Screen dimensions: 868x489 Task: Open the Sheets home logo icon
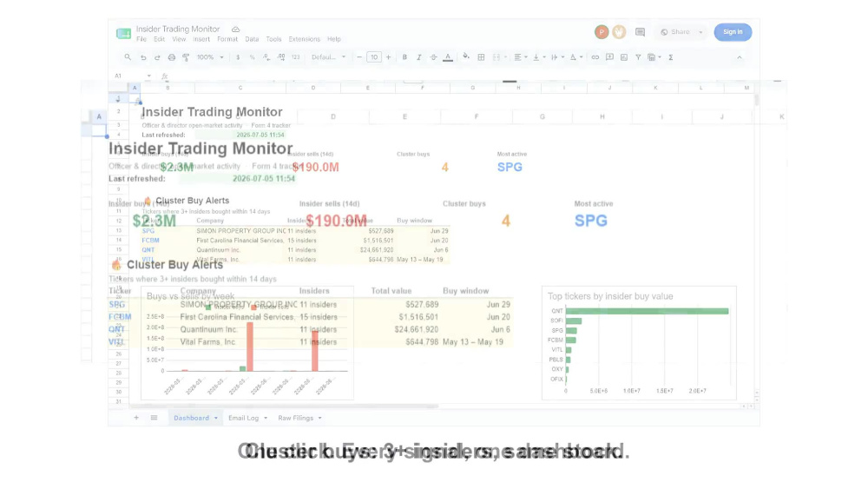click(x=123, y=33)
